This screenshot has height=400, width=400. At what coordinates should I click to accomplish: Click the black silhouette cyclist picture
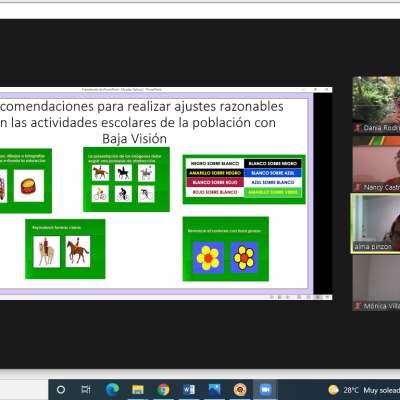coord(123,194)
